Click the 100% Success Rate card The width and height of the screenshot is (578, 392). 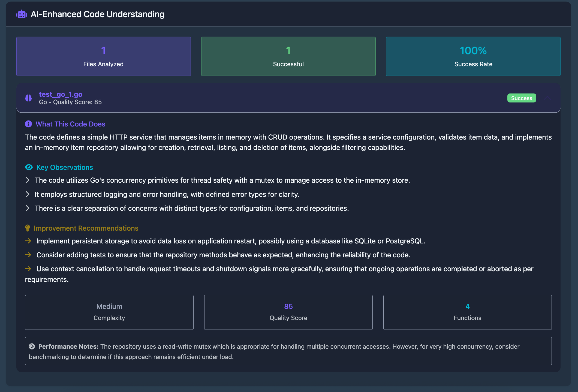[x=473, y=56]
